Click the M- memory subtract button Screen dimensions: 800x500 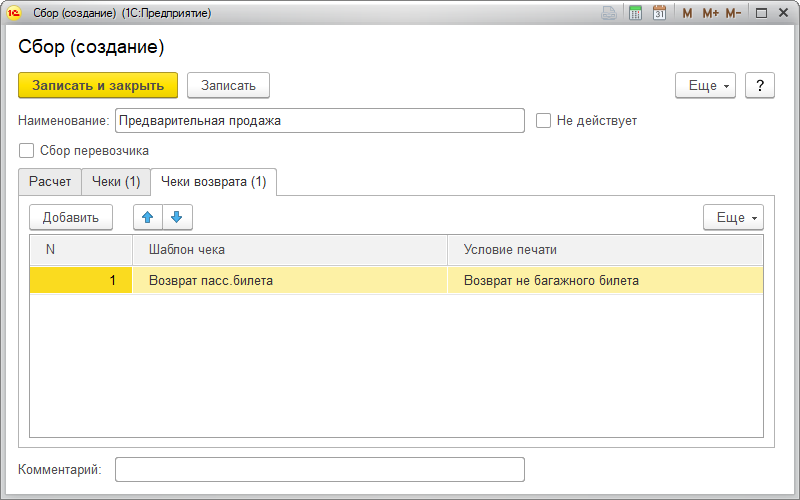pyautogui.click(x=733, y=13)
